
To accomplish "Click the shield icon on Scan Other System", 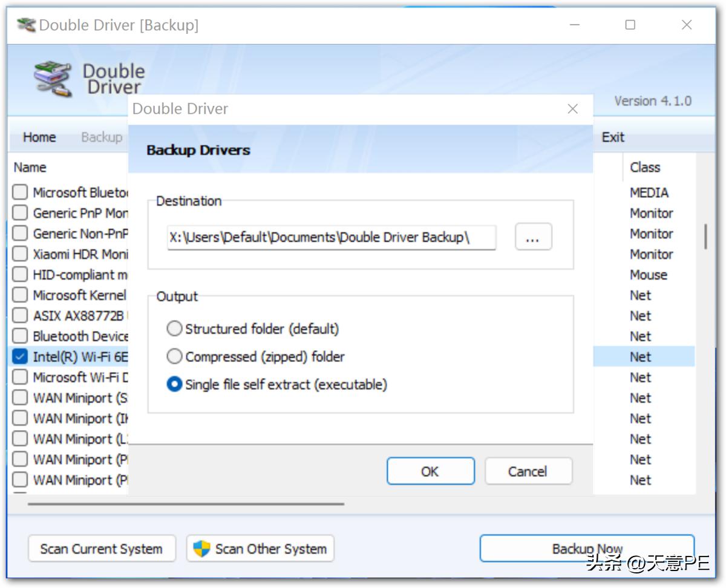I will (x=201, y=549).
